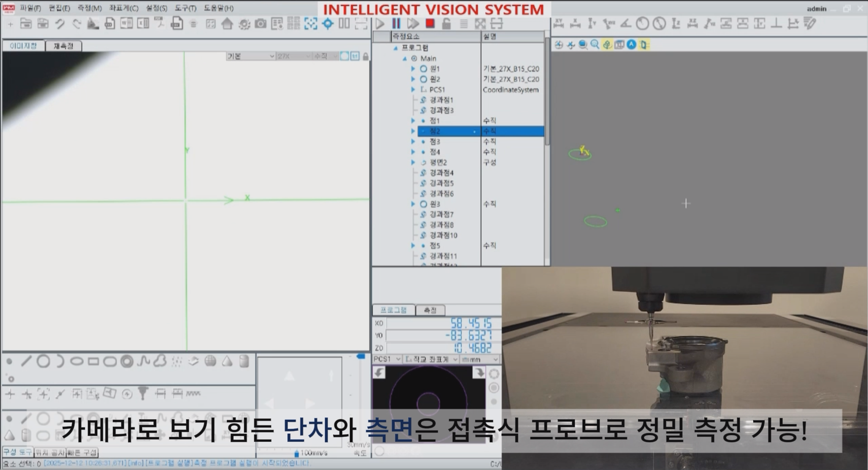868x470 pixels.
Task: Click the camera snapshot icon in toolbar
Action: coord(260,24)
